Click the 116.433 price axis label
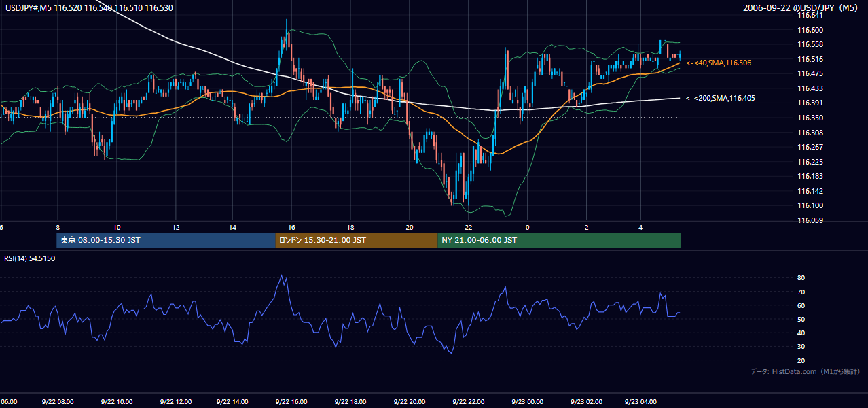This screenshot has height=408, width=868. click(x=811, y=88)
